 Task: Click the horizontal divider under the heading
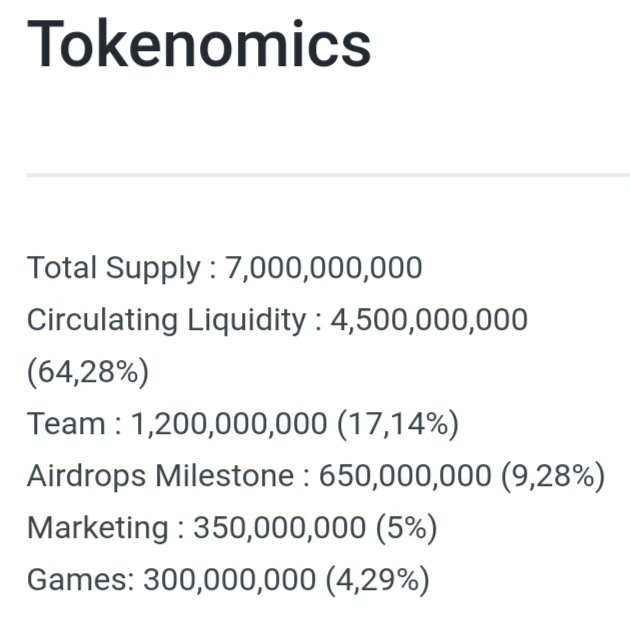coord(328,176)
